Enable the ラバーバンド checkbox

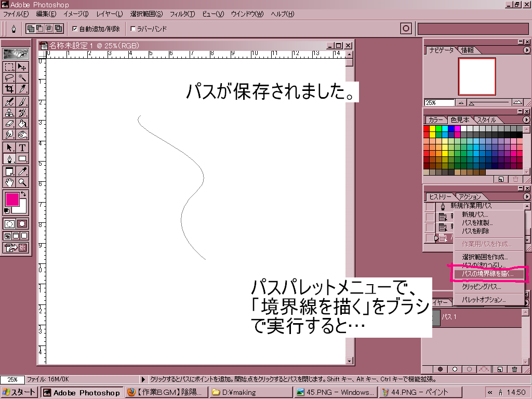[x=133, y=29]
